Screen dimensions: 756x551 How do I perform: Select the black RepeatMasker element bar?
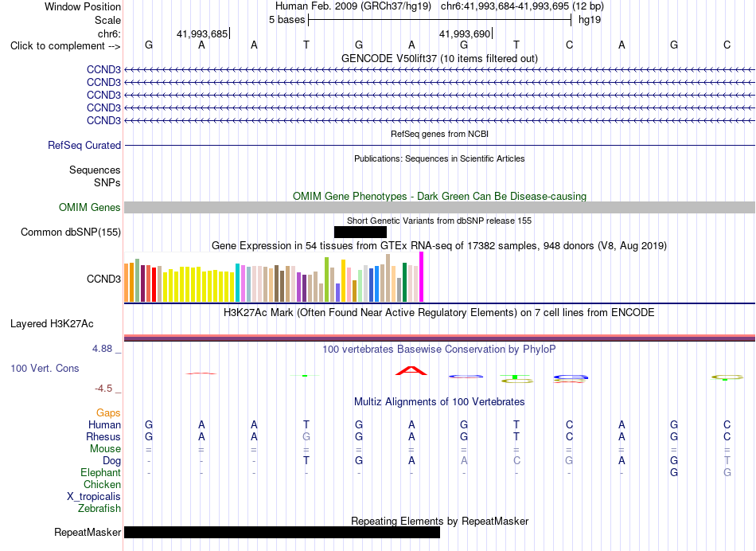point(282,532)
